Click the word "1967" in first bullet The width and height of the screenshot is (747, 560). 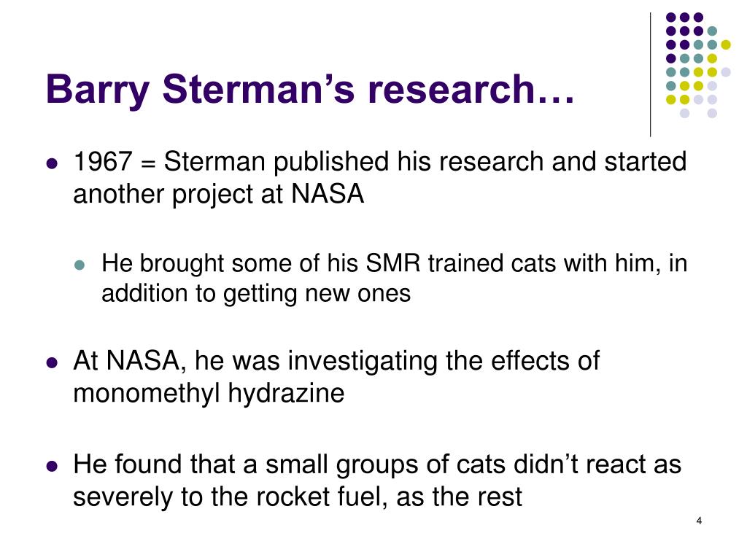(x=102, y=161)
